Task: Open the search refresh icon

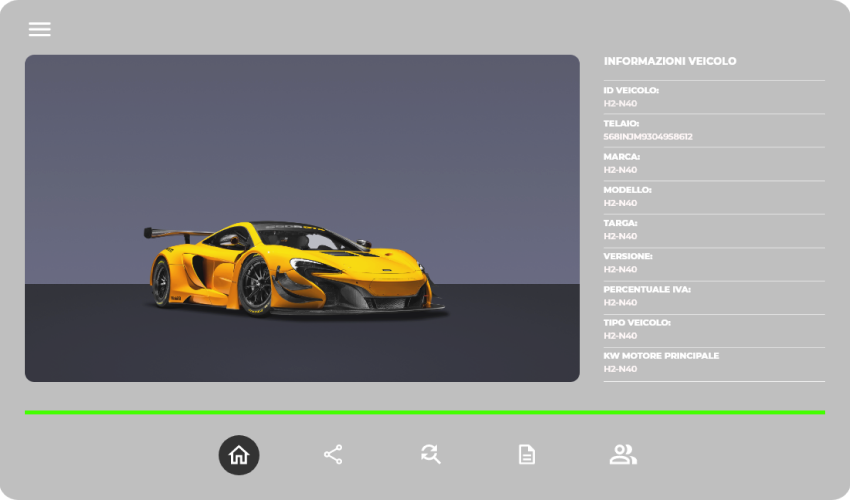Action: 430,455
